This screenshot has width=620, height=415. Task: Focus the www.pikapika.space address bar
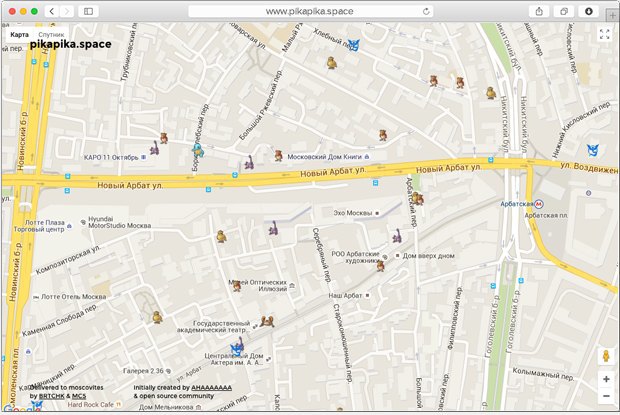(311, 11)
